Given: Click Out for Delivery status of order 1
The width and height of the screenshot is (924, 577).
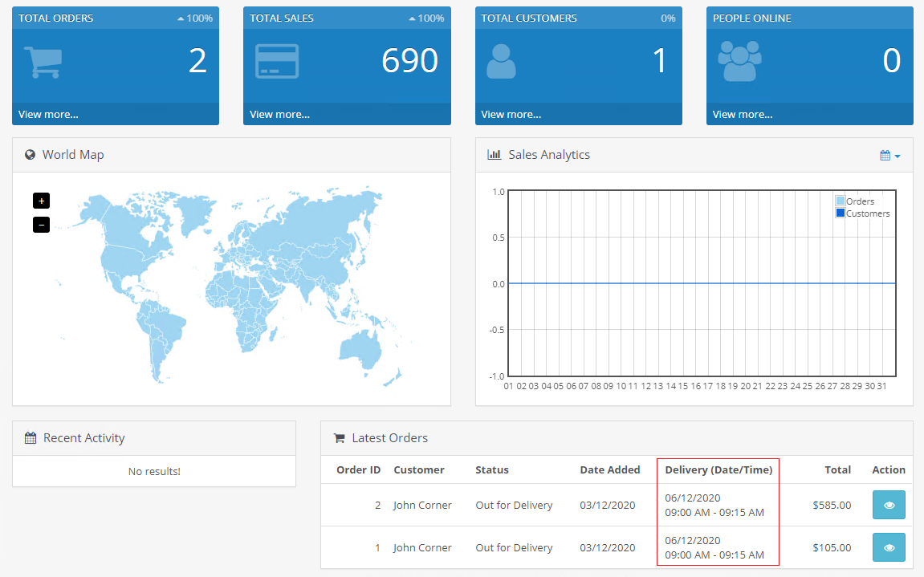Looking at the screenshot, I should point(514,547).
